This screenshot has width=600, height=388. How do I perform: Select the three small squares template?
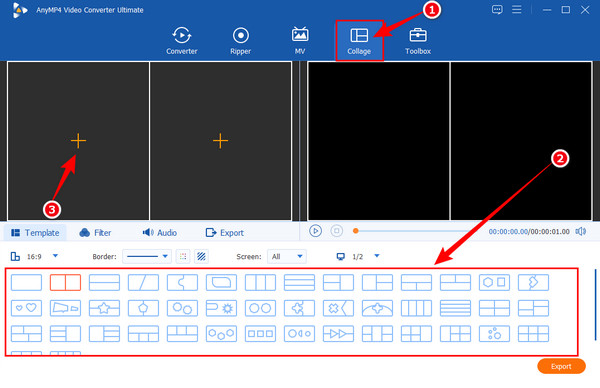pos(261,334)
